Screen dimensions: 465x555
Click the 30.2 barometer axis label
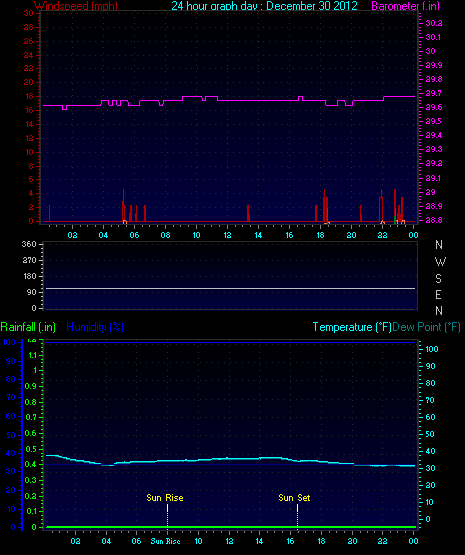tap(434, 23)
